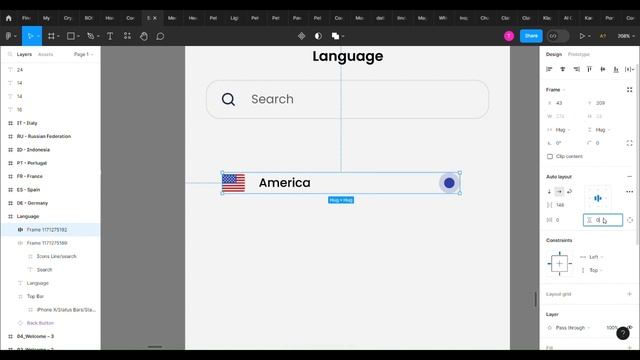Toggle the Dev Mode switch
640x360 pixels.
[558, 36]
